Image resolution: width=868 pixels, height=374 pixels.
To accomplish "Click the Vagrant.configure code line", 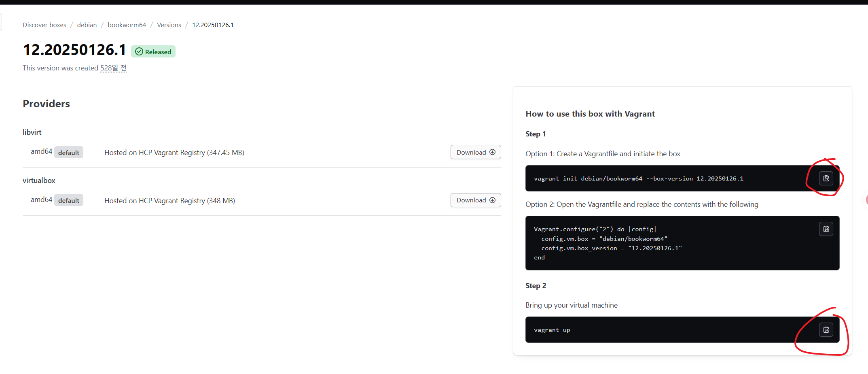I will coord(595,229).
